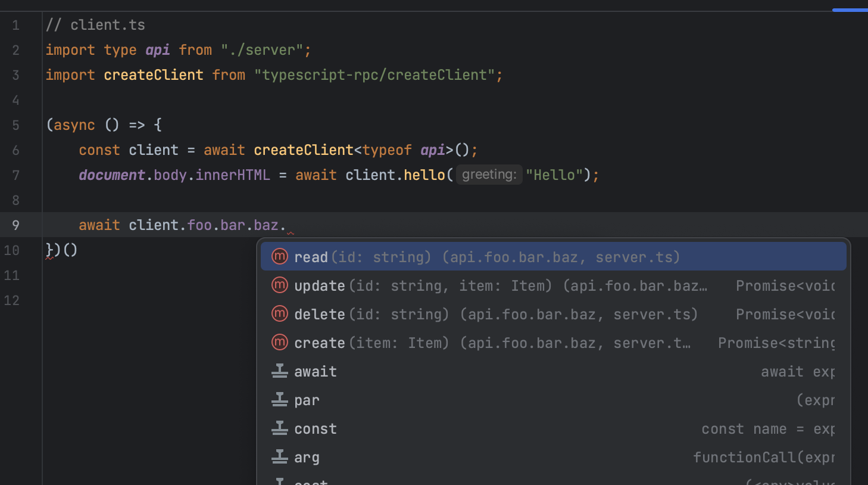Click the template icon beside par
The image size is (868, 485).
[x=280, y=400]
